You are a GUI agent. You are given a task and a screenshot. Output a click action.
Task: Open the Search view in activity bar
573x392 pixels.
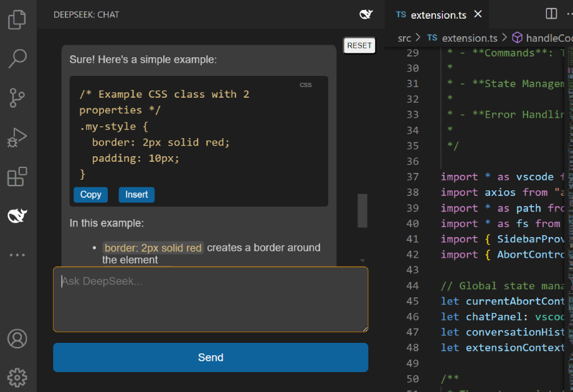click(17, 58)
